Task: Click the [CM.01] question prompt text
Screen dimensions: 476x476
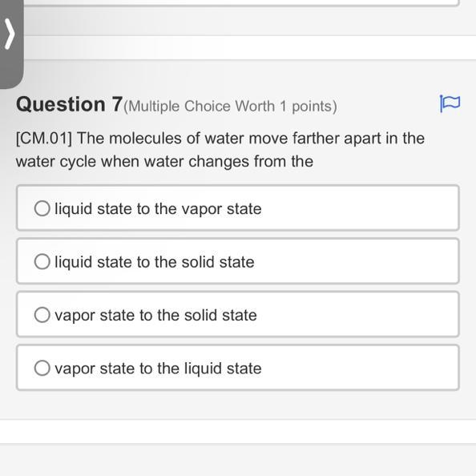Action: (x=220, y=150)
